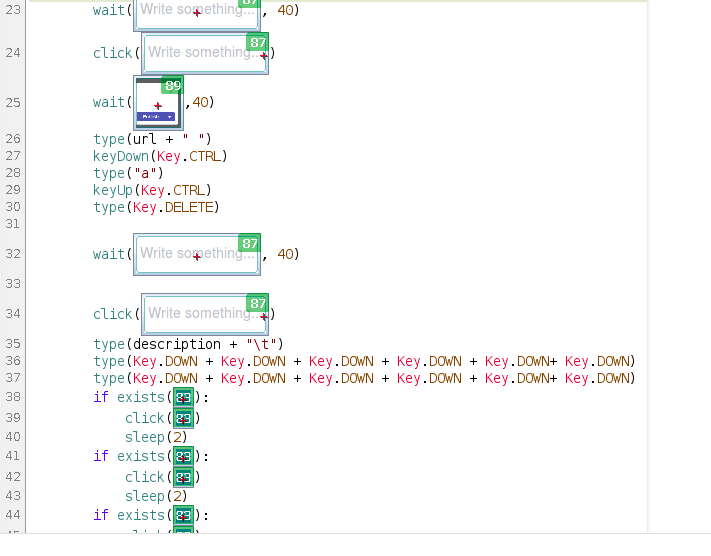Image resolution: width=711 pixels, height=556 pixels.
Task: Click the type("a") statement
Action: click(128, 173)
